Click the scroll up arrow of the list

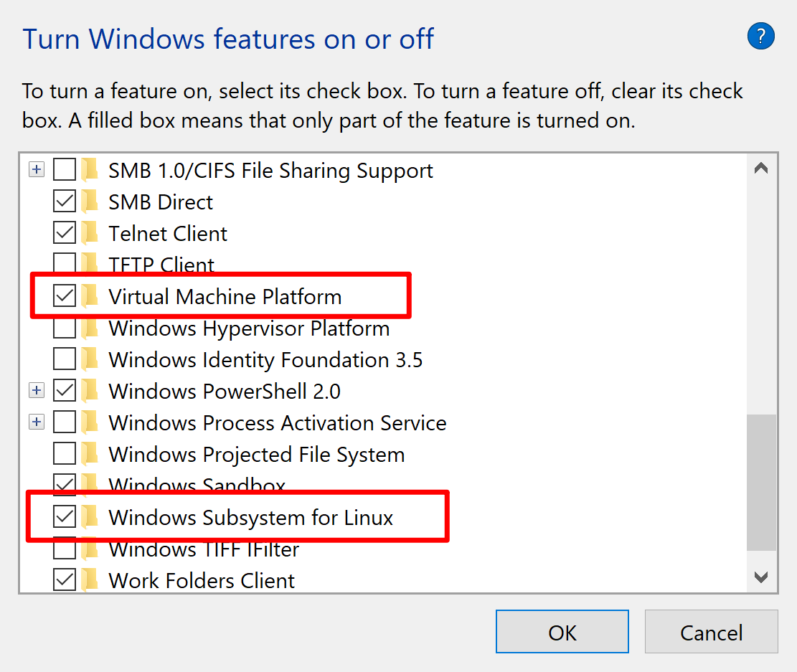pyautogui.click(x=761, y=169)
